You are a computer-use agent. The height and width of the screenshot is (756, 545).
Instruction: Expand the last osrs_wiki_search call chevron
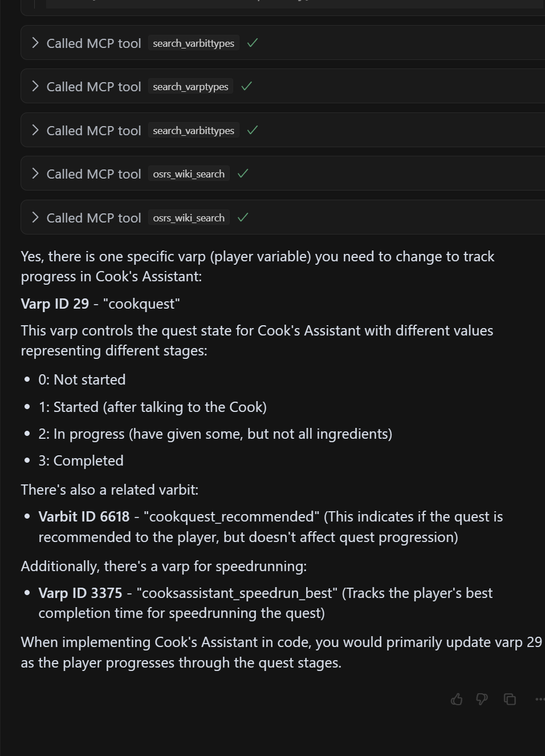click(x=35, y=218)
